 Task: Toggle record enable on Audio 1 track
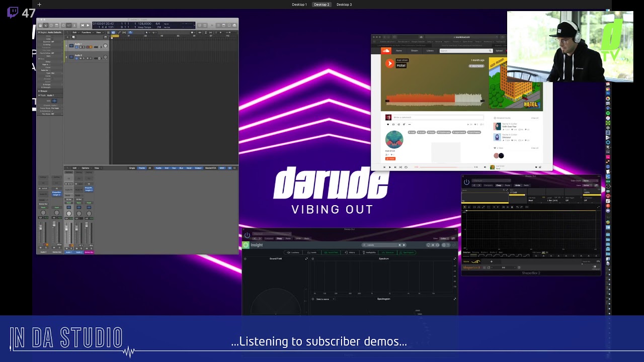click(x=88, y=47)
